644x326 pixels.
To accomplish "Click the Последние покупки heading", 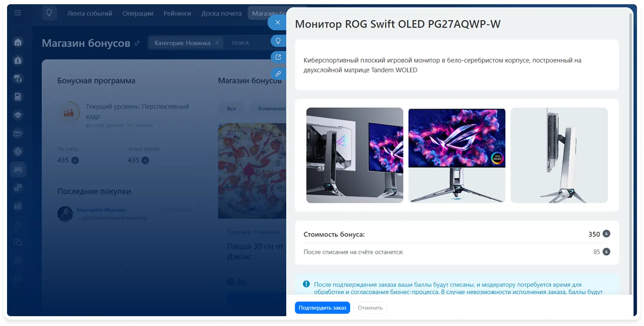I will 94,191.
